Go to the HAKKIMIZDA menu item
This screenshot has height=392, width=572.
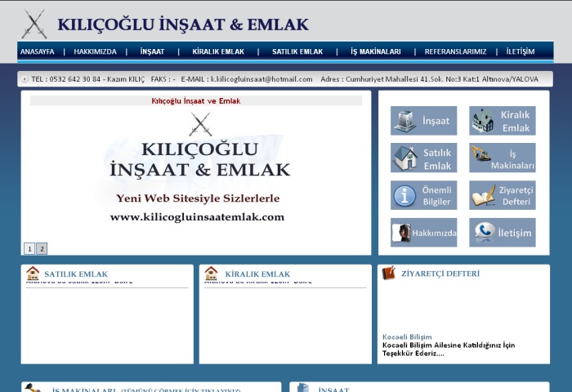96,51
